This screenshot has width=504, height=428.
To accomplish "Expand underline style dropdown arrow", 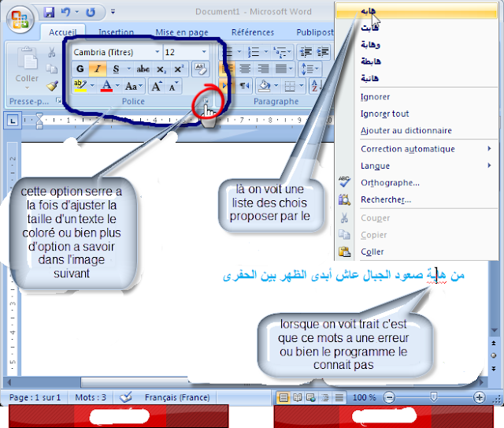I will coord(129,69).
